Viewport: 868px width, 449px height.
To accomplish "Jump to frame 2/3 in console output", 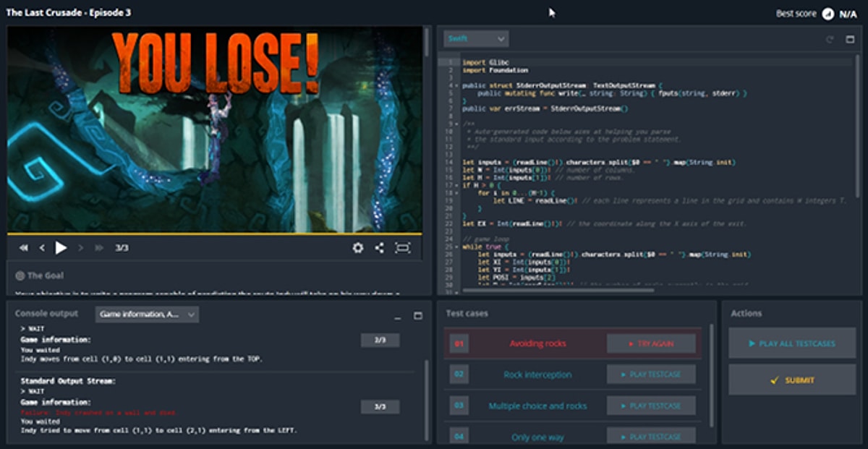I will tap(380, 341).
